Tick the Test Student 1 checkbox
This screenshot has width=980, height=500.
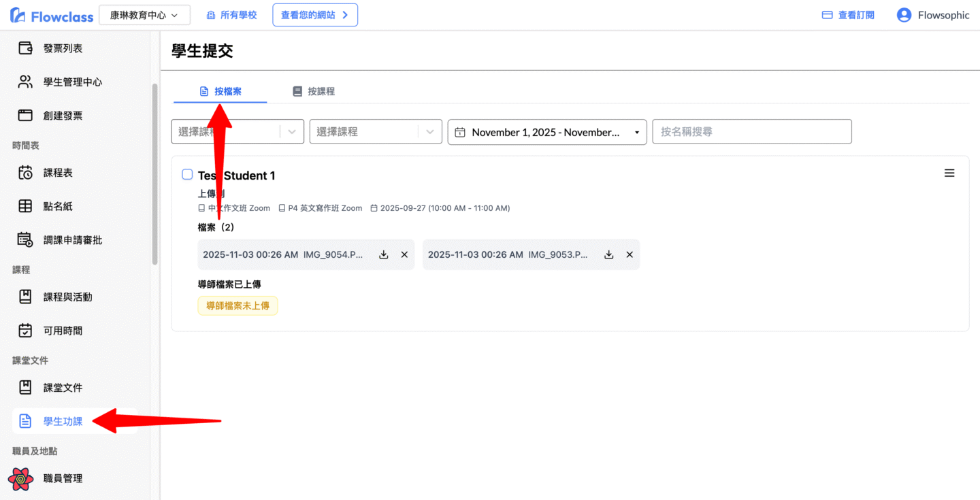click(x=187, y=175)
